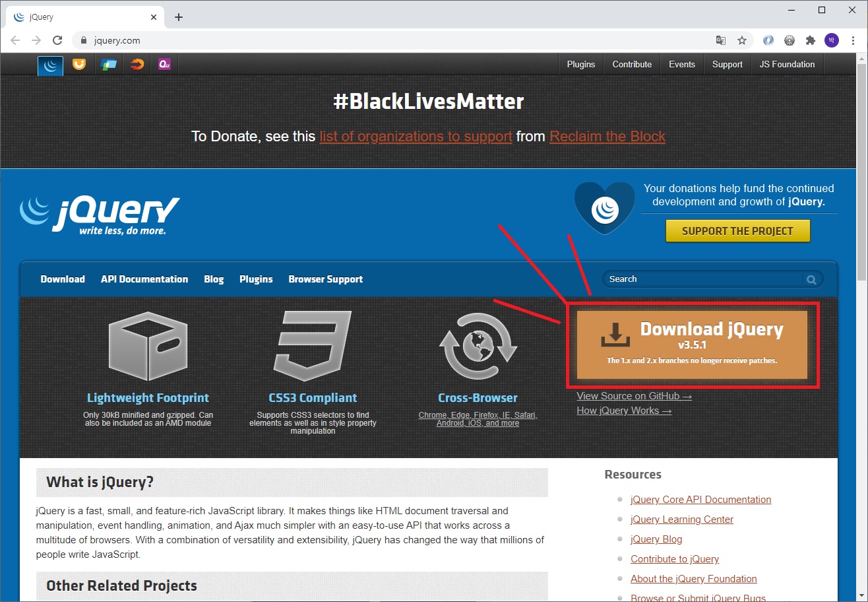
Task: Open Blog in the main nav
Action: click(214, 279)
